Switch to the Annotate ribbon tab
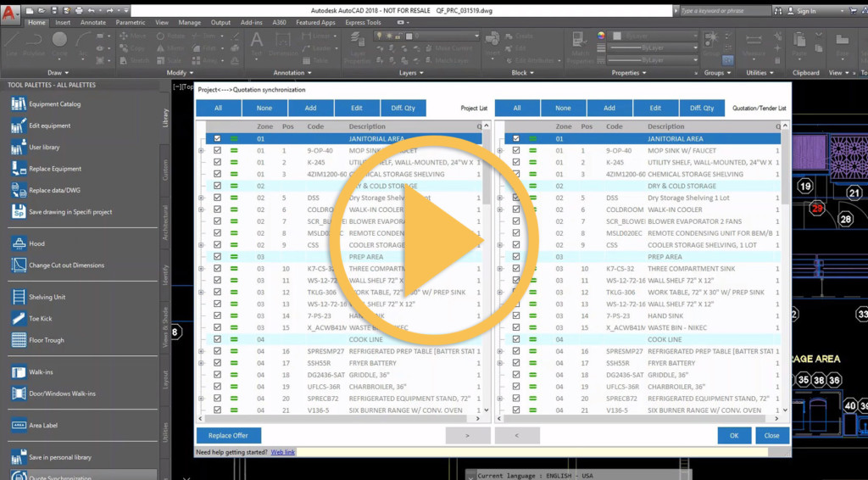 [93, 23]
